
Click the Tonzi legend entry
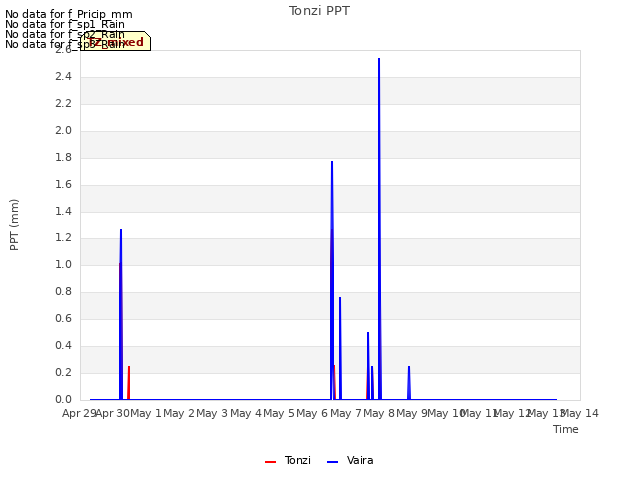point(288,460)
